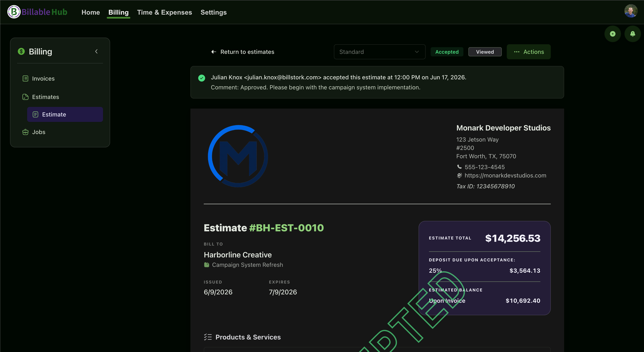
Task: Click the phone icon beside 555-123-4545
Action: (x=459, y=167)
